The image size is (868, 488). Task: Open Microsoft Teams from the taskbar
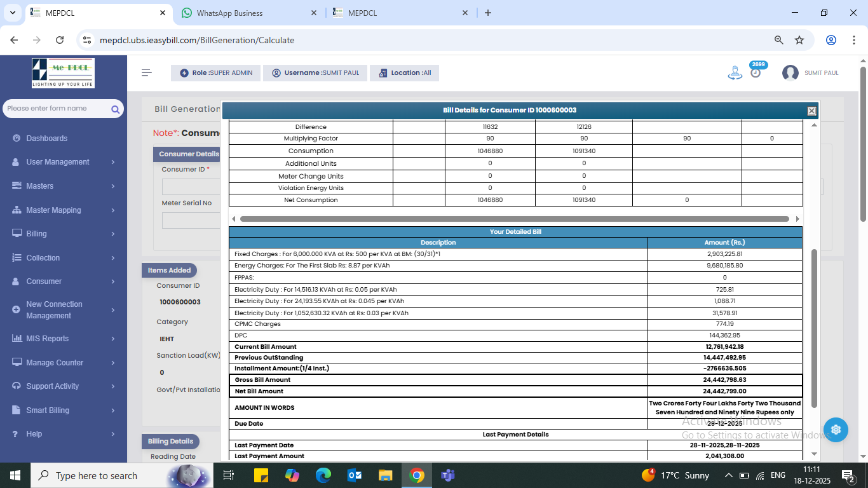pos(447,475)
